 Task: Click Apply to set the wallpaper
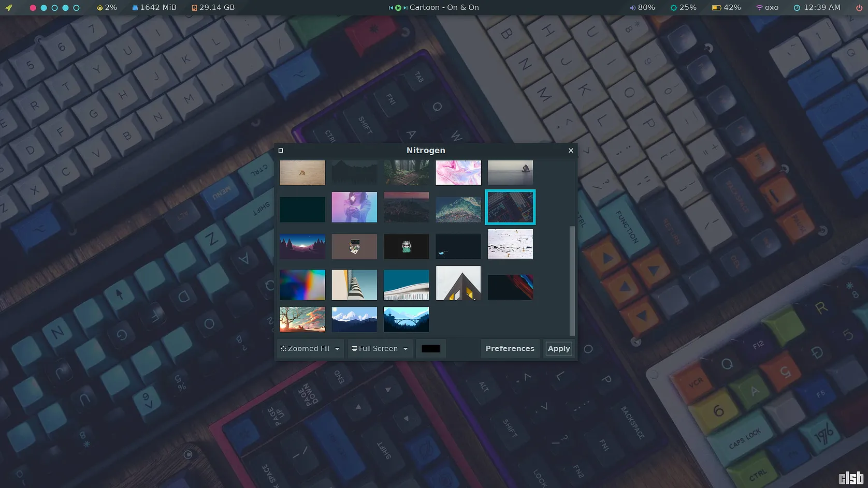(x=559, y=349)
